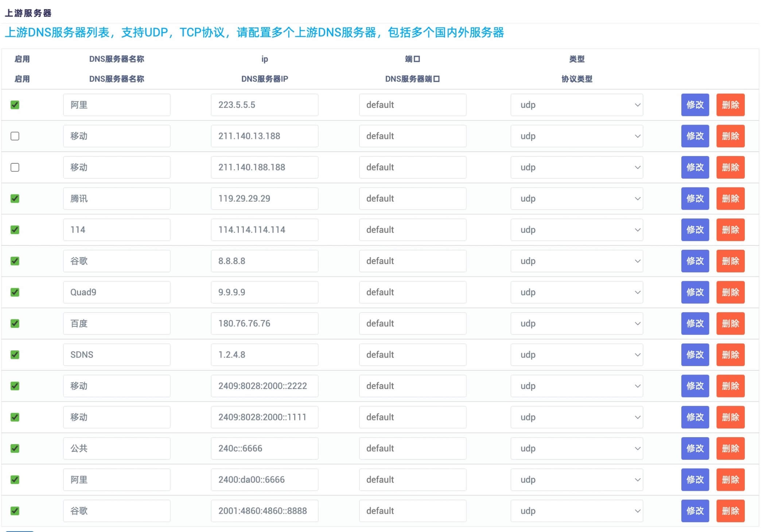Click 修改 for the SDNS 1.2.4.8 row
This screenshot has height=532, width=763.
pos(694,355)
